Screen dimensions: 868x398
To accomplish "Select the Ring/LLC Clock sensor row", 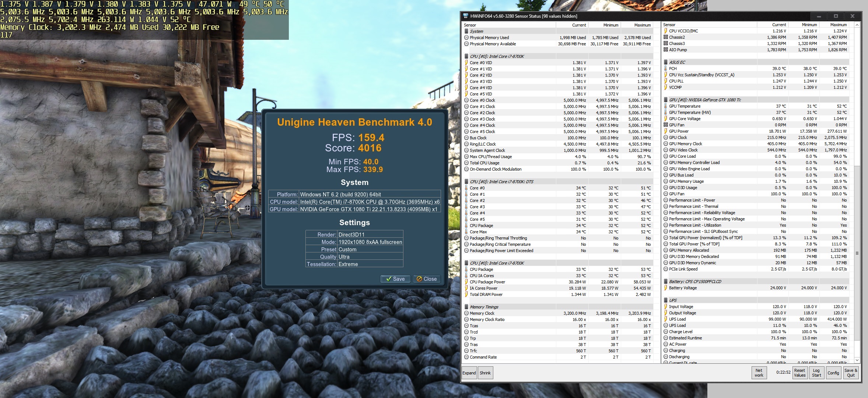I will (557, 144).
